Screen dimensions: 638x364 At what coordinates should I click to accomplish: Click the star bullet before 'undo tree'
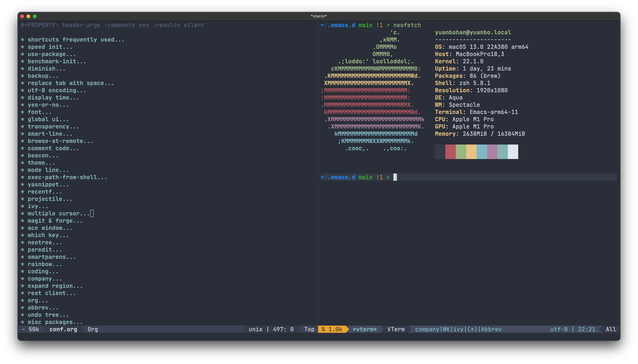coord(23,315)
